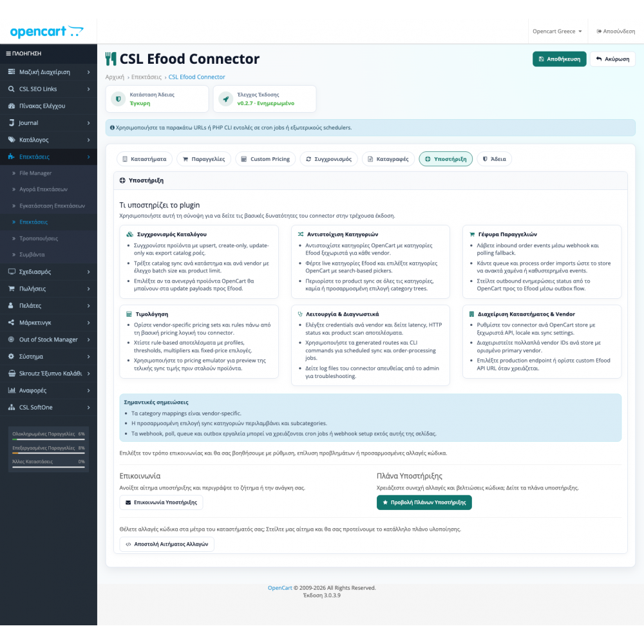Click the Επεκτάσεις puzzle icon
The image size is (644, 644).
click(x=12, y=156)
